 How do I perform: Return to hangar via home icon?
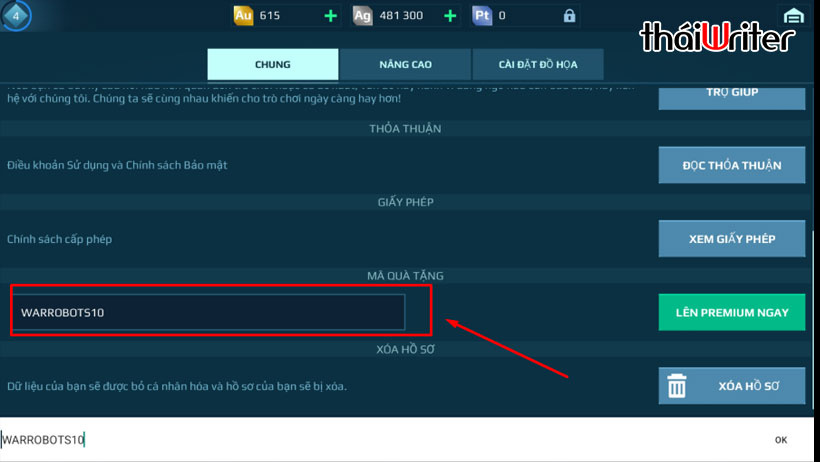(x=794, y=16)
